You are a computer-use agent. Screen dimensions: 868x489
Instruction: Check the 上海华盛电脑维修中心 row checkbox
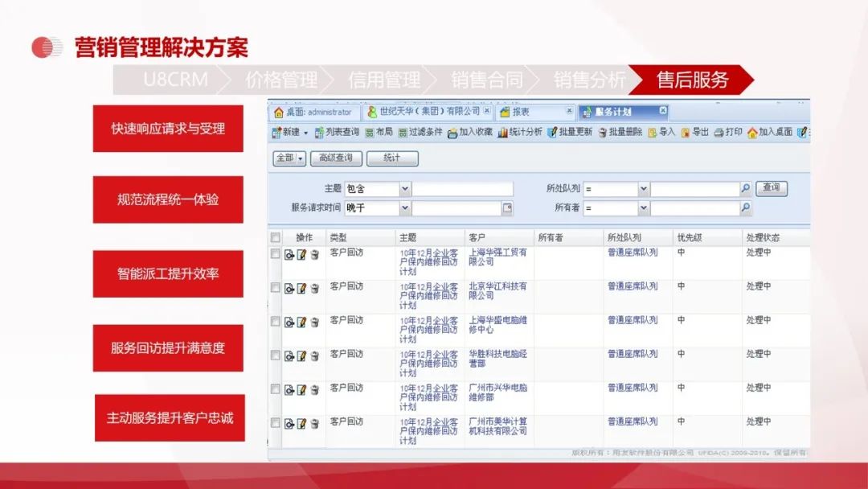click(275, 321)
